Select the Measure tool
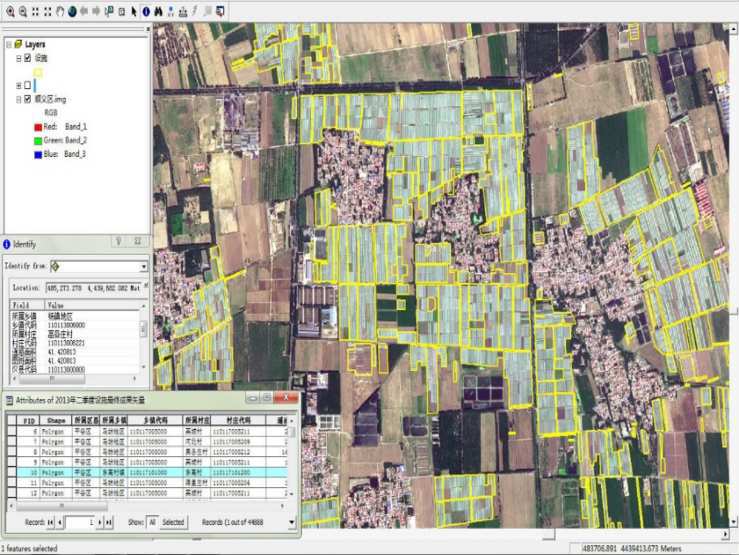739x555 pixels. pos(183,11)
